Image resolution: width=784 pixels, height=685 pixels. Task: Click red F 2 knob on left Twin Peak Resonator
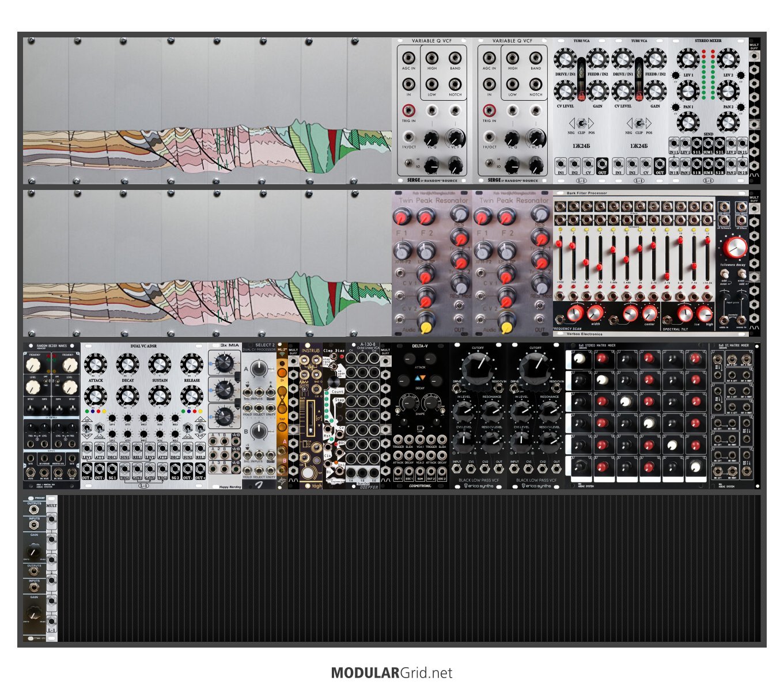pos(425,216)
